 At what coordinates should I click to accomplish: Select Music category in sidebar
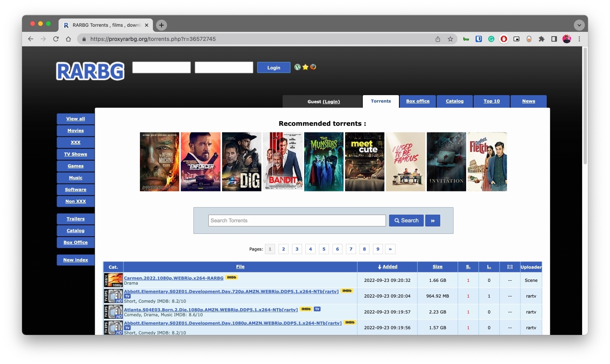[x=75, y=178]
